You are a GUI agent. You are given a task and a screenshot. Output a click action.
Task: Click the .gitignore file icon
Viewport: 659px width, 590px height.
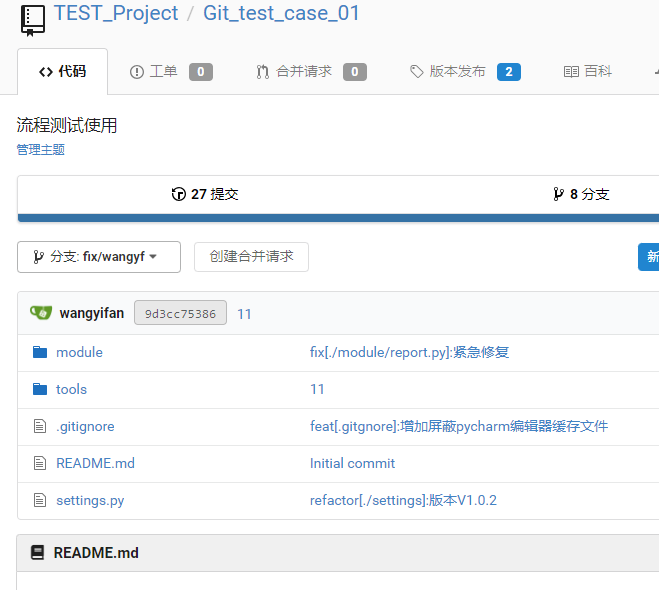point(40,426)
